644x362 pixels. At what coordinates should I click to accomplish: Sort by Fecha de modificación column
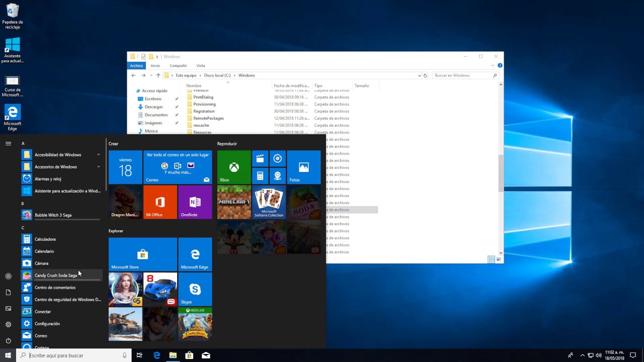292,86
